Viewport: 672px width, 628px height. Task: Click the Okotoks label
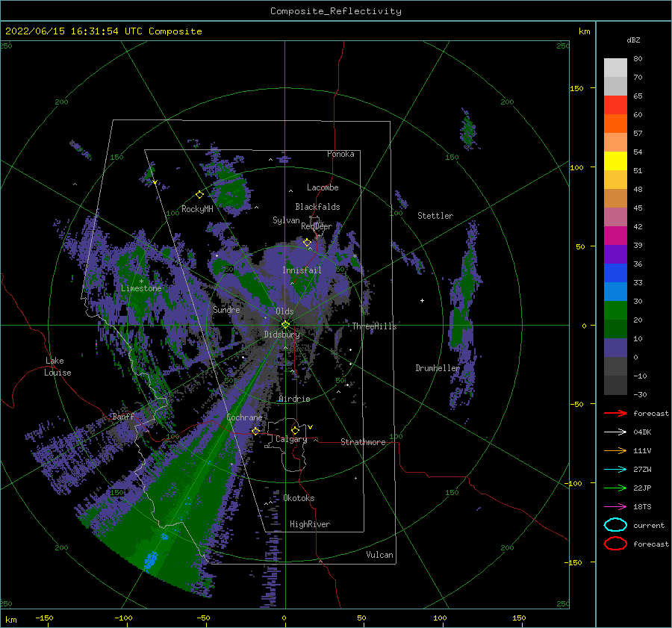299,498
